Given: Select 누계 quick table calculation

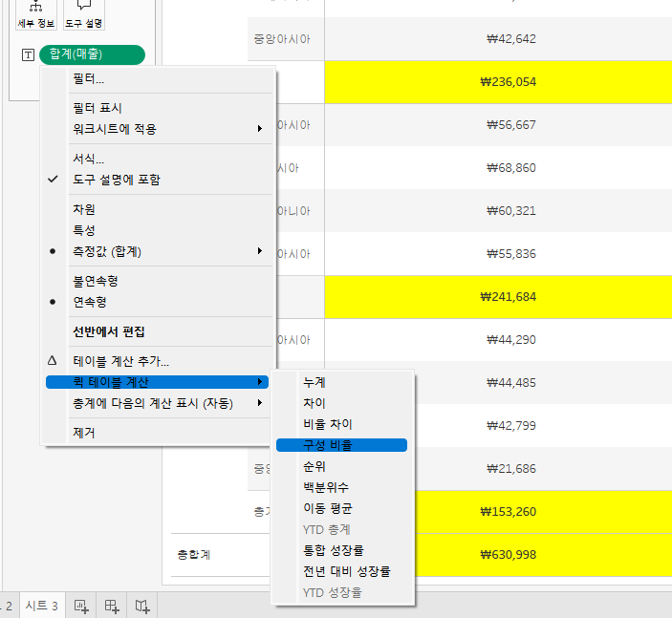Looking at the screenshot, I should coord(341,382).
